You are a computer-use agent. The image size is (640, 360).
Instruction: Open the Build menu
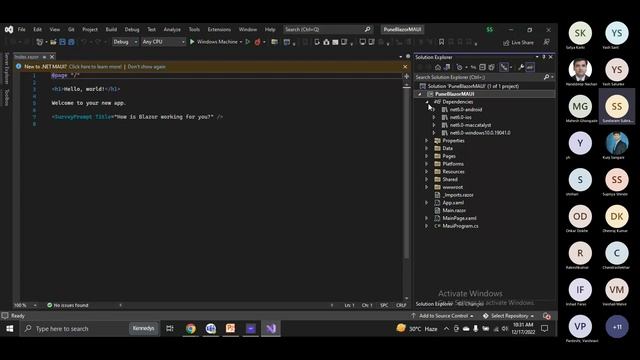pos(111,29)
